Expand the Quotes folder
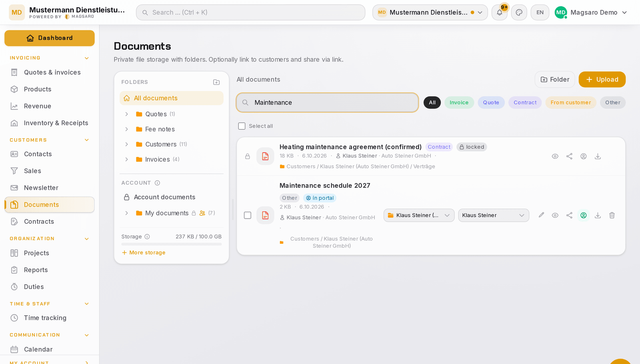The image size is (640, 364). click(x=126, y=114)
